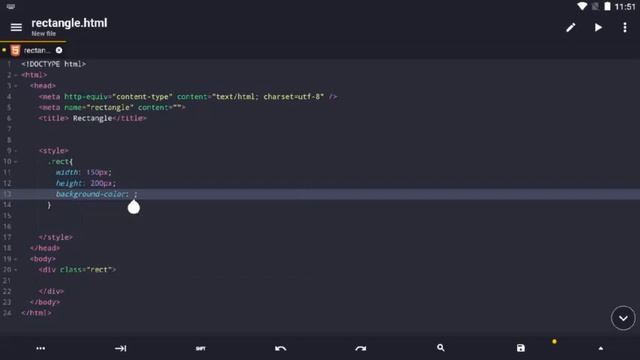Toggle the shift key in bottom bar
Viewport: 640px width, 360px height.
tap(200, 348)
